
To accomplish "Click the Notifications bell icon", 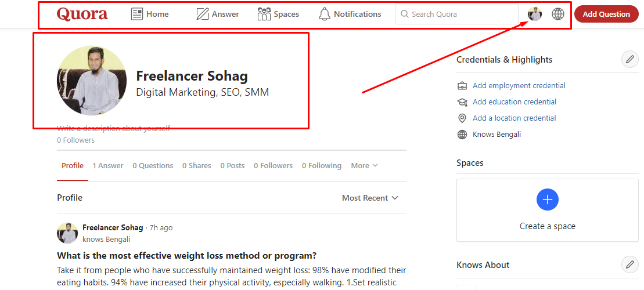I will [325, 14].
